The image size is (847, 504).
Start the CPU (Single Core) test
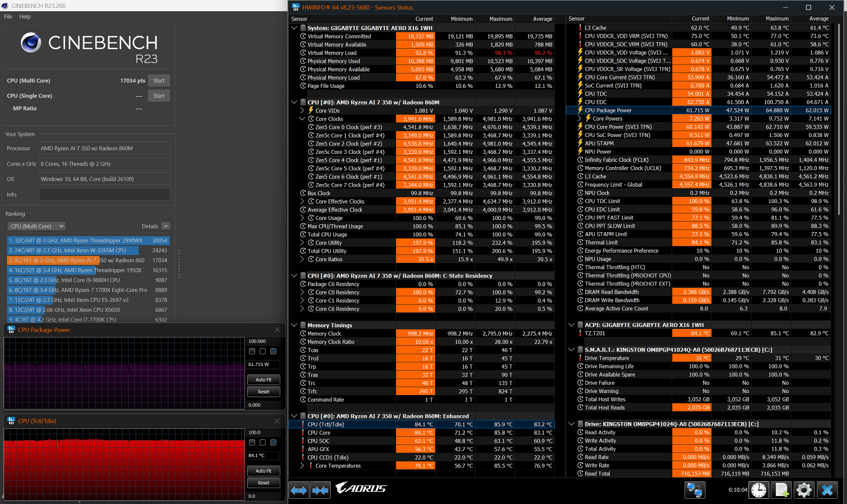coord(159,96)
